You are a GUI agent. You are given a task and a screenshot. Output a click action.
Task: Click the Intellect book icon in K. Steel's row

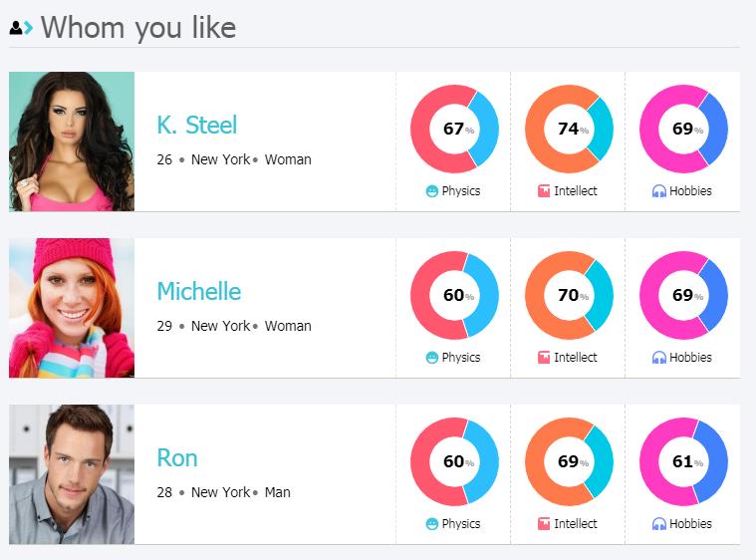pyautogui.click(x=544, y=191)
